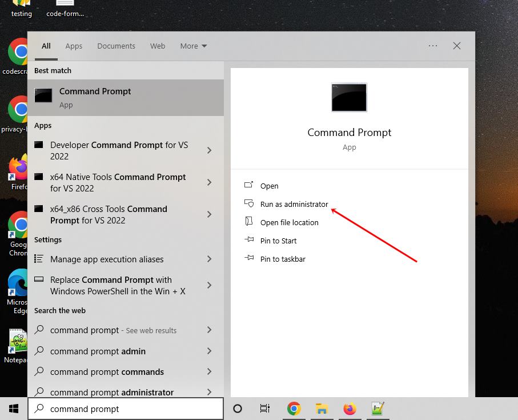518x420 pixels.
Task: Open search options via ellipsis menu
Action: point(432,46)
